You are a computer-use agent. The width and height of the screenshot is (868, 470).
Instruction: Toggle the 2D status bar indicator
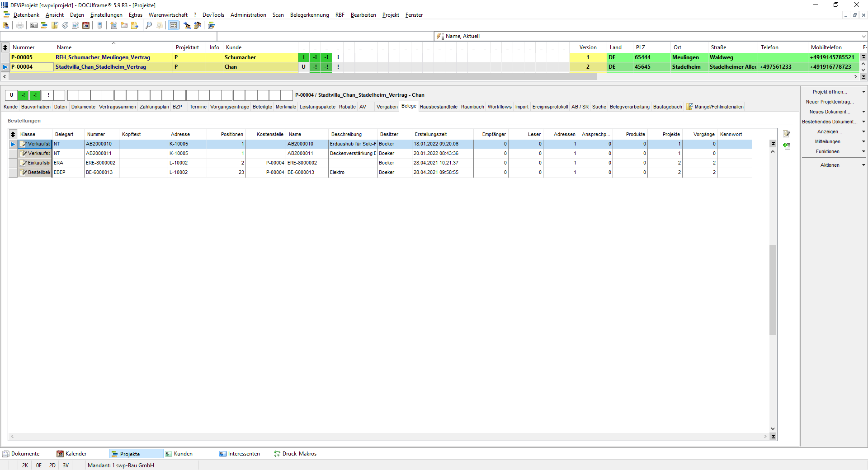point(52,465)
